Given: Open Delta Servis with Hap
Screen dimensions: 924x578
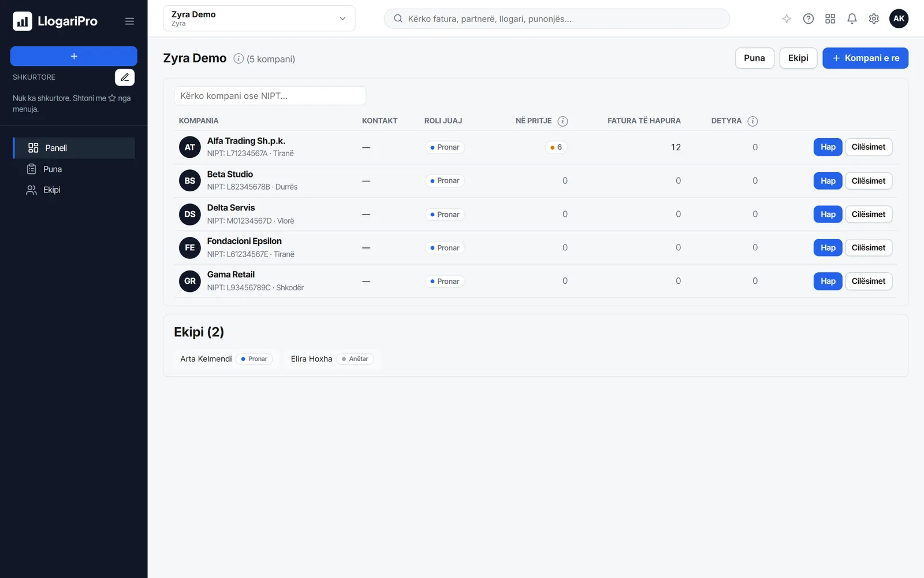Looking at the screenshot, I should (x=828, y=214).
